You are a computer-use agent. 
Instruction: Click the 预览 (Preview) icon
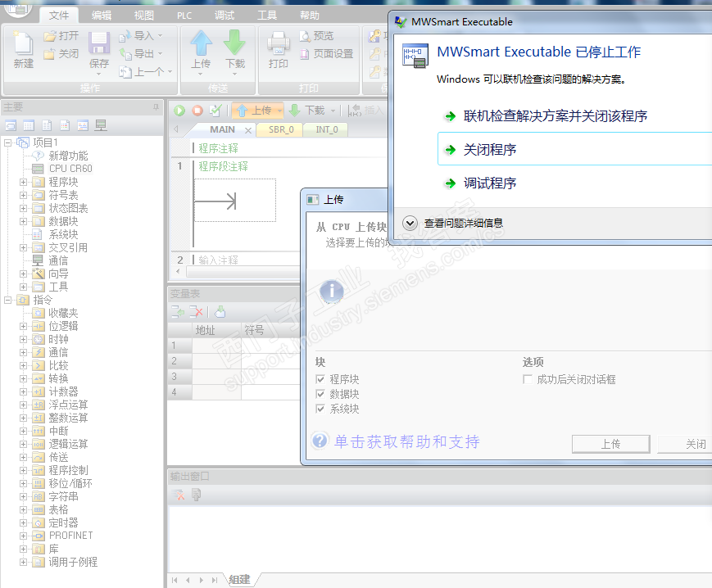click(305, 36)
